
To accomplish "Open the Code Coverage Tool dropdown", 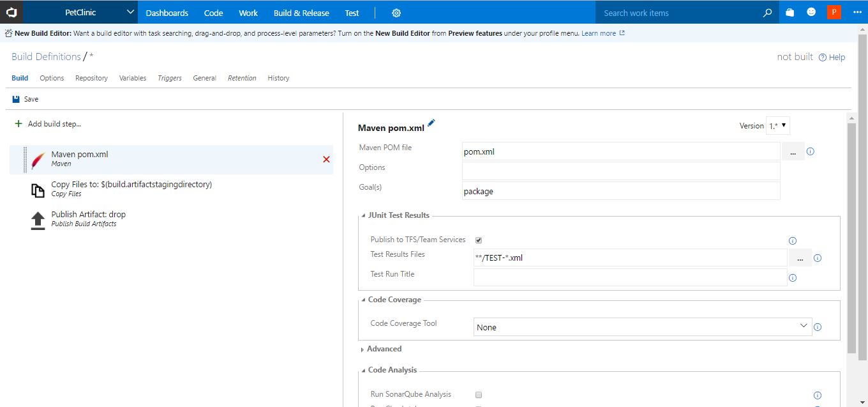I will (x=643, y=327).
